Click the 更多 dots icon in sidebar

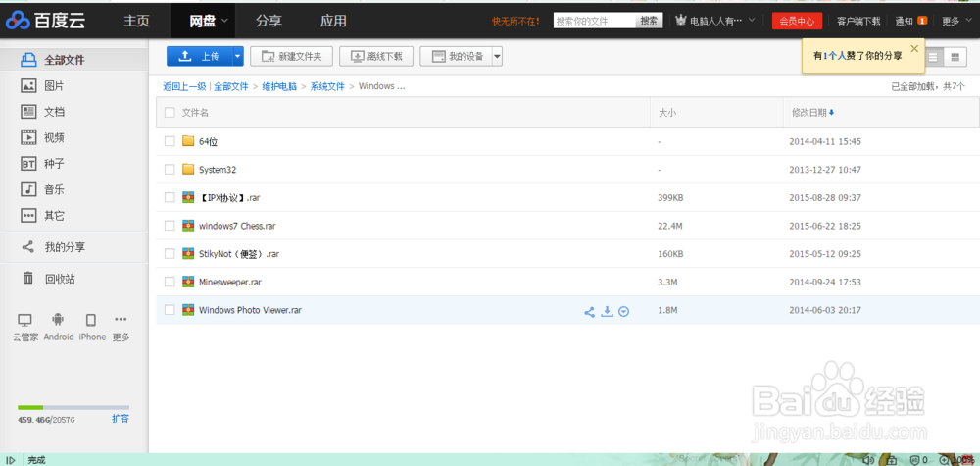121,320
